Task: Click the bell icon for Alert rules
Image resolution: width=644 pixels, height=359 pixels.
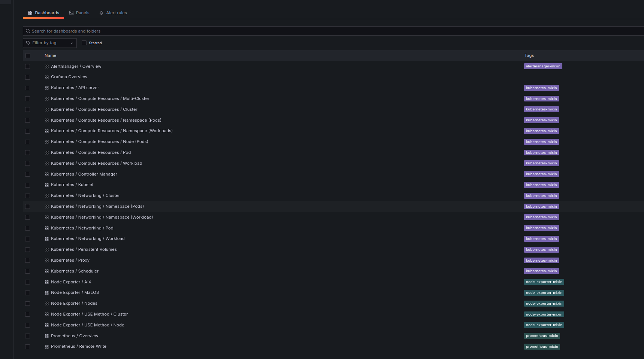Action: [101, 13]
